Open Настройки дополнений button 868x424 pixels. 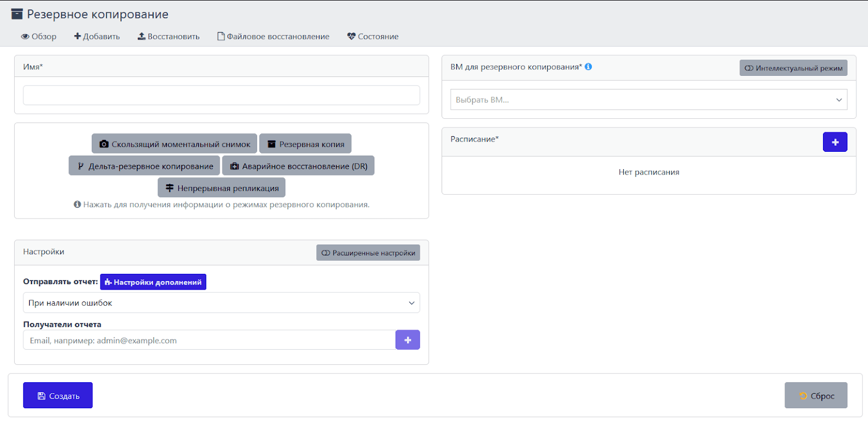(153, 282)
